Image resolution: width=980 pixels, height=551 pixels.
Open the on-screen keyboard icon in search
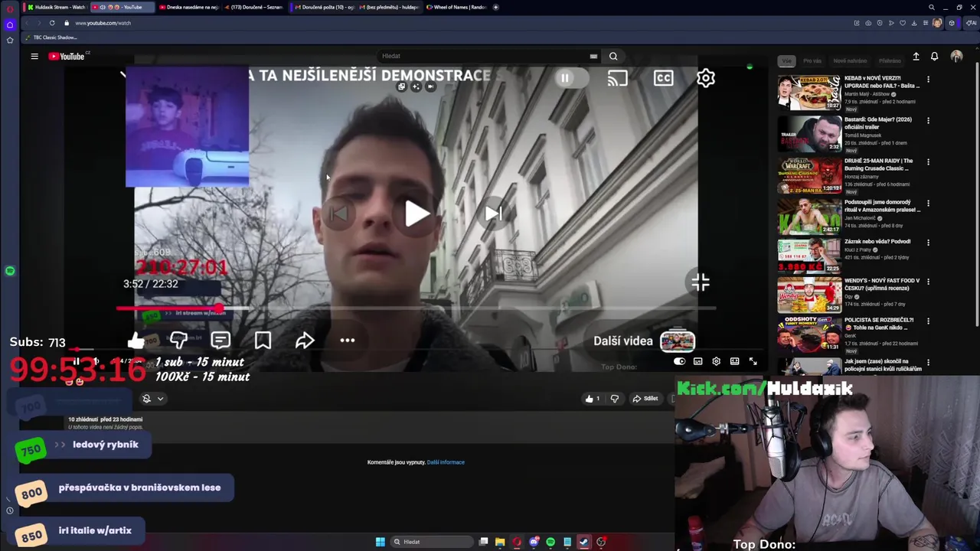coord(593,56)
